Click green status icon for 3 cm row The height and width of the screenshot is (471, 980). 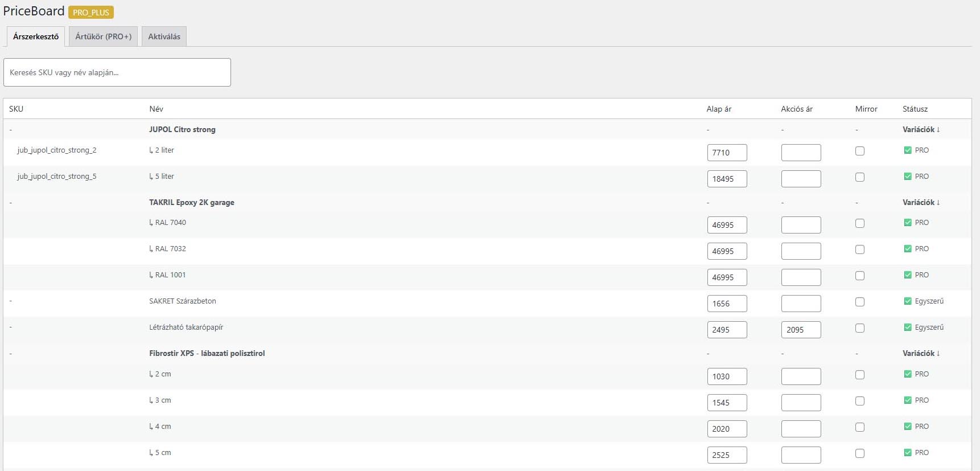click(x=907, y=400)
